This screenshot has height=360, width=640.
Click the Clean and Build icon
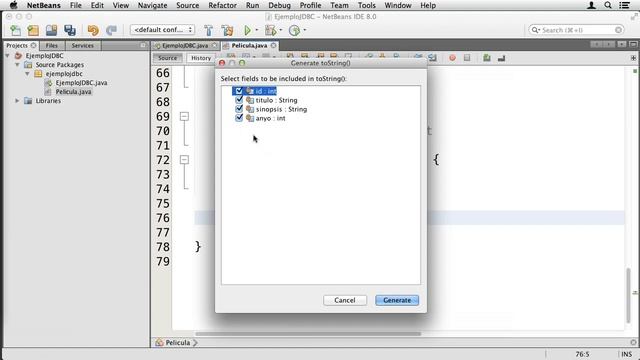[x=227, y=30]
